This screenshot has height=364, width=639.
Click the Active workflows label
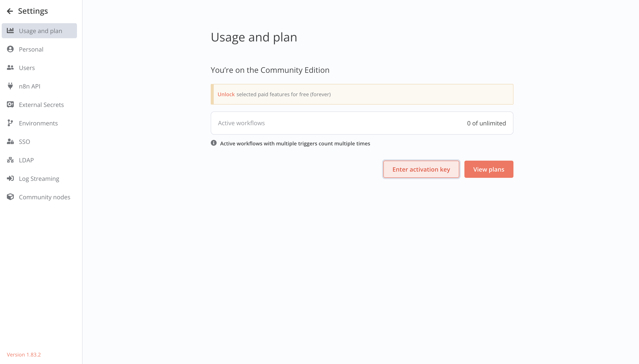241,123
